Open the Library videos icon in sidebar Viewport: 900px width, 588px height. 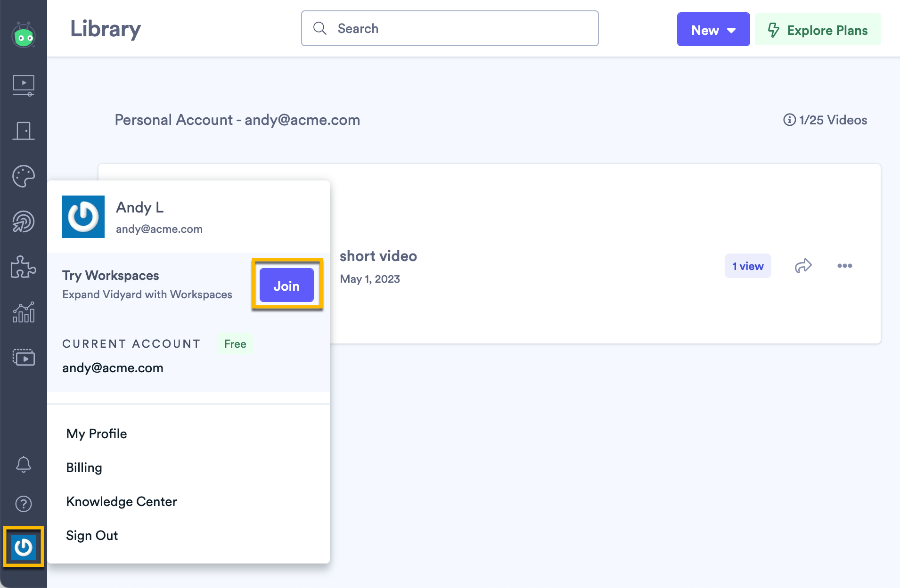pos(23,85)
